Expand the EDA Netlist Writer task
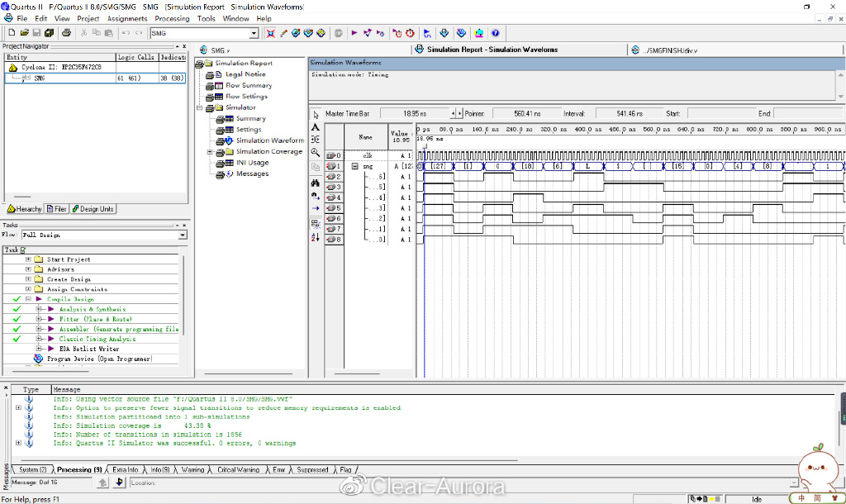The height and width of the screenshot is (504, 846). point(39,349)
